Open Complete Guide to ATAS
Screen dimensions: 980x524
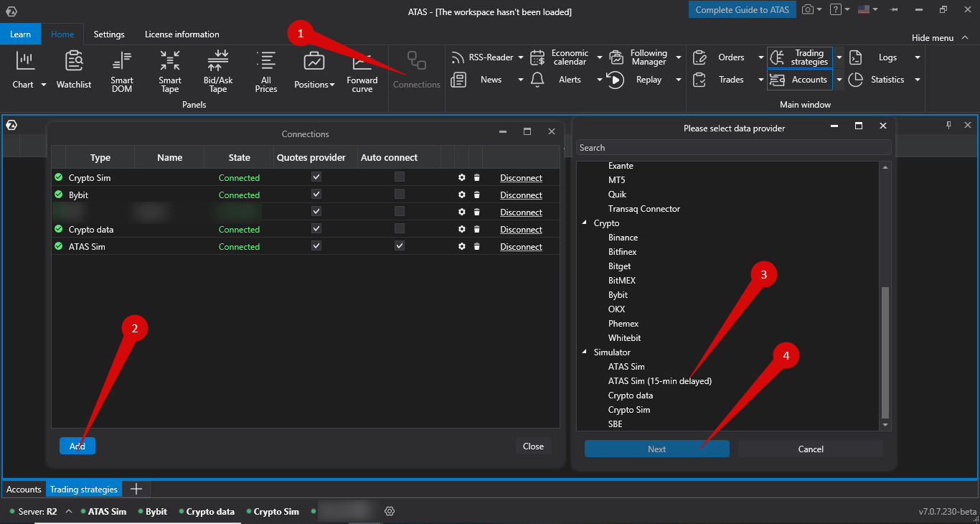742,9
